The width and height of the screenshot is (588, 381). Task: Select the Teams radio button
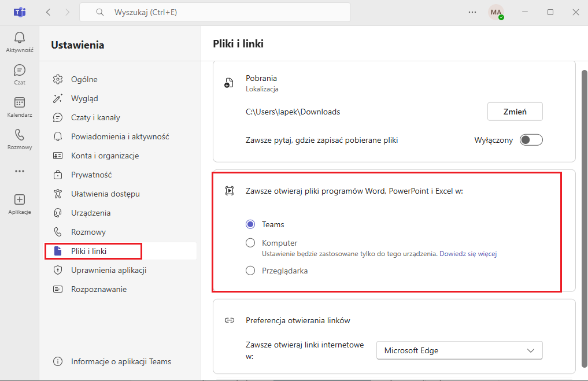[x=250, y=224]
